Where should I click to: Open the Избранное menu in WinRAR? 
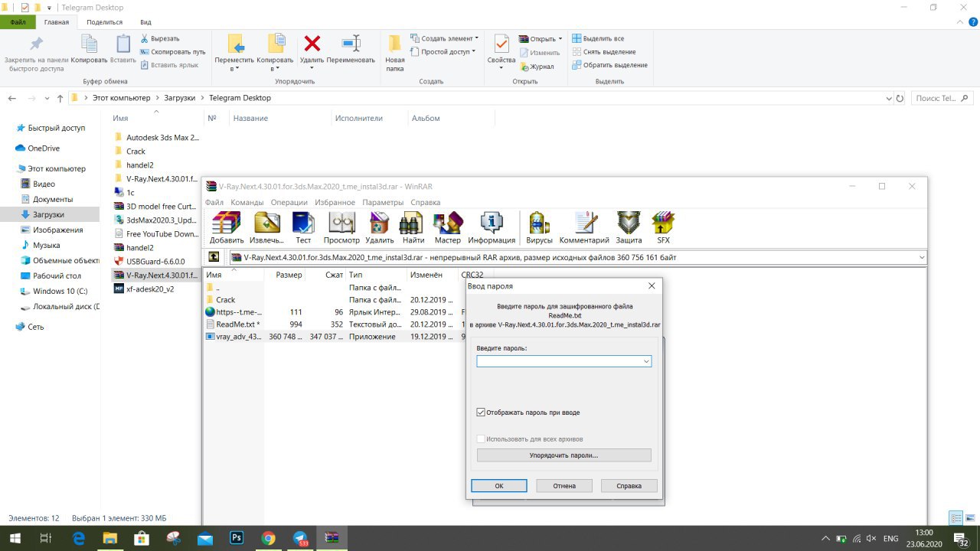(x=334, y=202)
